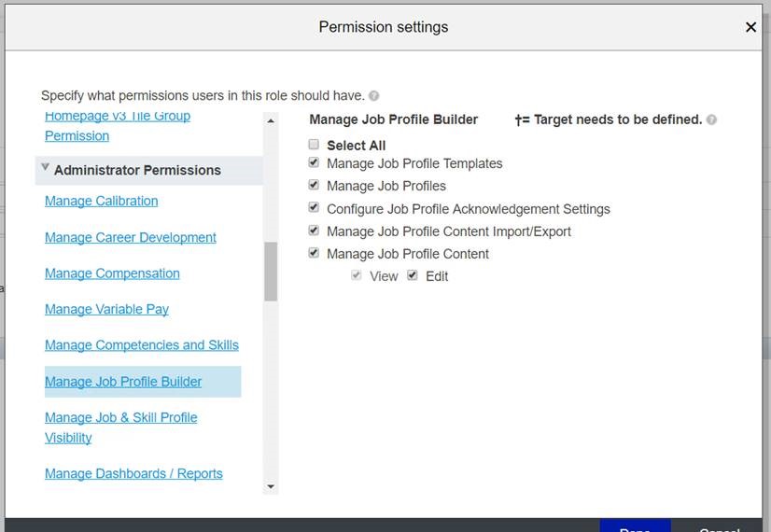Uncheck Manage Job Profiles checkbox
This screenshot has height=532, width=771.
pyautogui.click(x=314, y=185)
